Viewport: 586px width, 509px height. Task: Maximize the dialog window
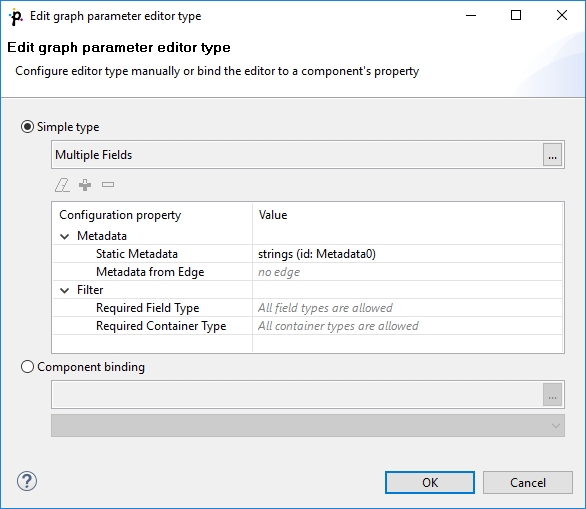516,15
